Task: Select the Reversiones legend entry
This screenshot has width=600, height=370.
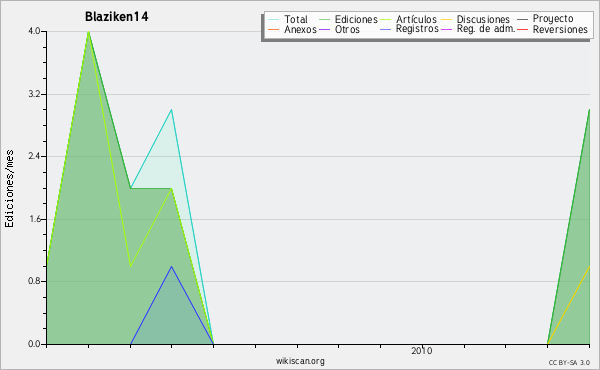Action: (552, 29)
